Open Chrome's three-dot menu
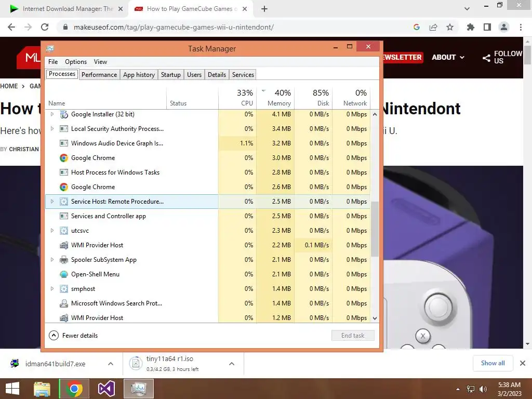Image resolution: width=532 pixels, height=399 pixels. [521, 27]
